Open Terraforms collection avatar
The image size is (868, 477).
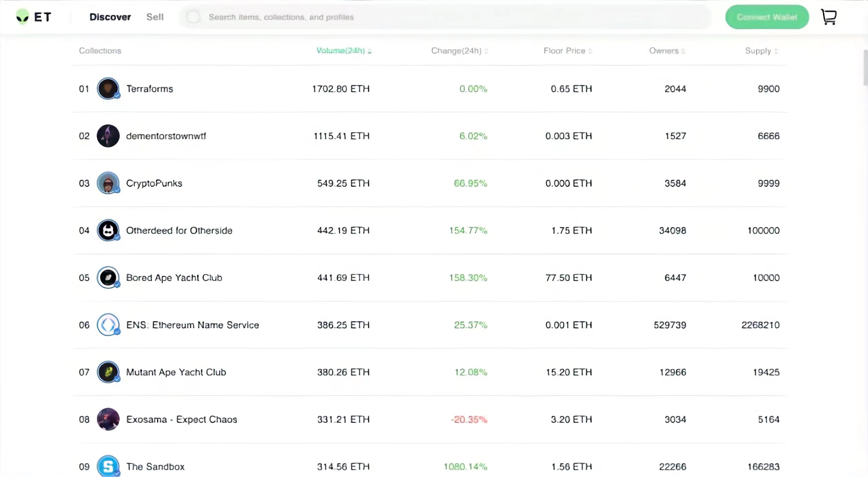click(108, 89)
